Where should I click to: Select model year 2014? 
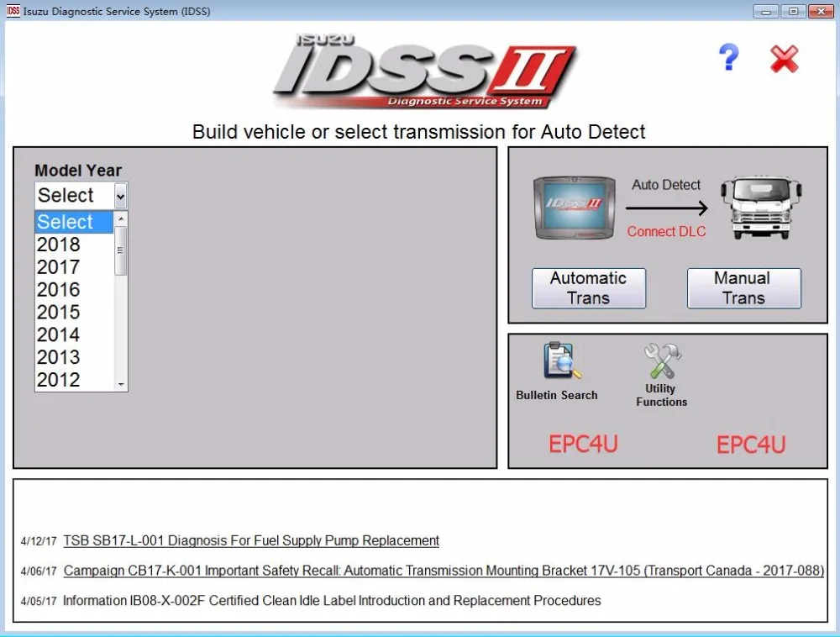[74, 334]
